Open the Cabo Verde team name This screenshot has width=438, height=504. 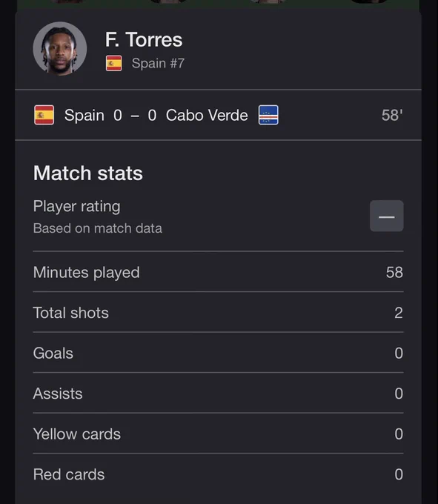pos(207,116)
